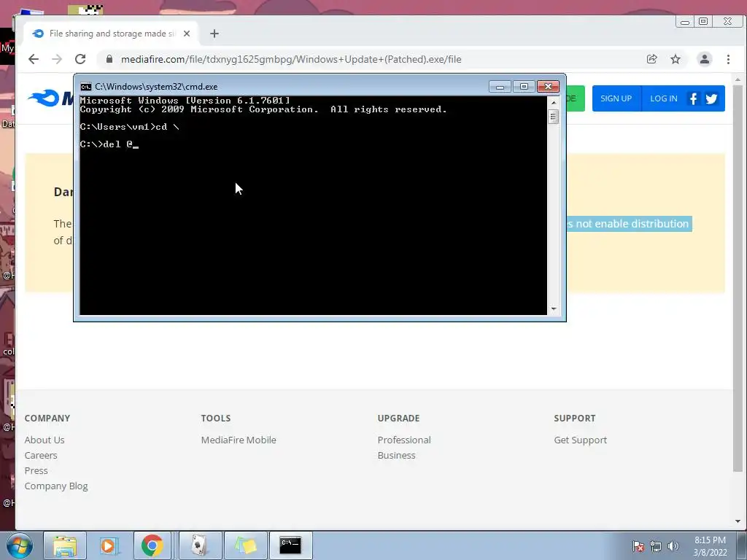This screenshot has width=747, height=560.
Task: Reload the MediaFire page
Action: [80, 59]
